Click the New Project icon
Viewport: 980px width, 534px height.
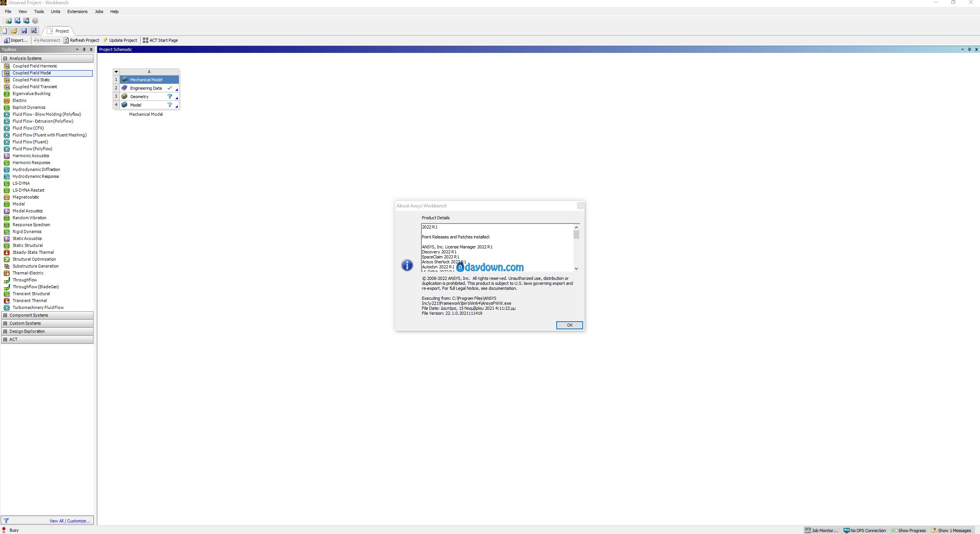coord(4,31)
